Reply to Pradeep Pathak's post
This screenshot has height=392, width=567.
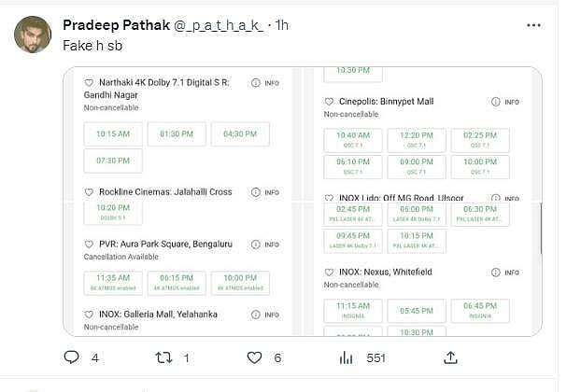coord(72,357)
